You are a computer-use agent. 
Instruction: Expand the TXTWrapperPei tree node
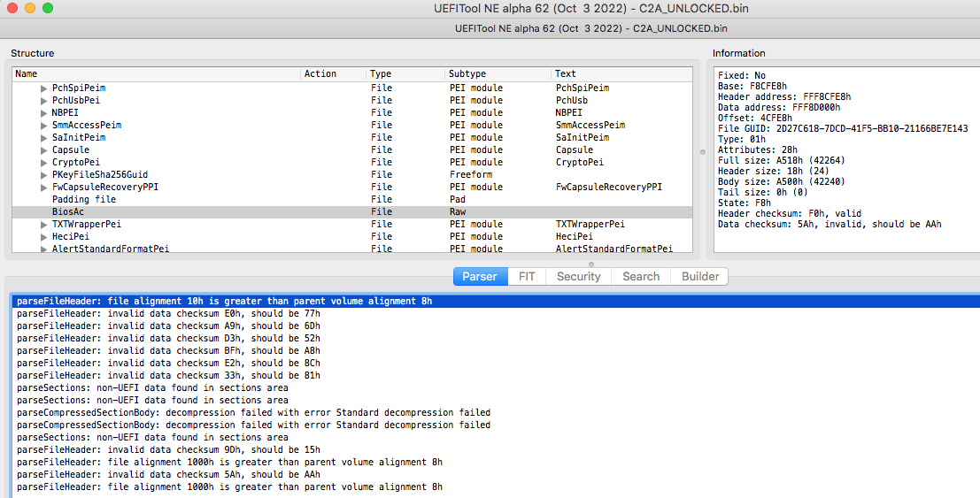[x=43, y=225]
